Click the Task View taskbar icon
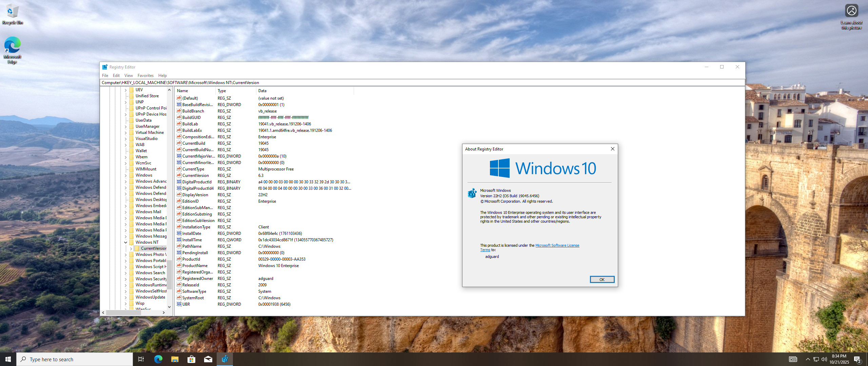 click(141, 359)
